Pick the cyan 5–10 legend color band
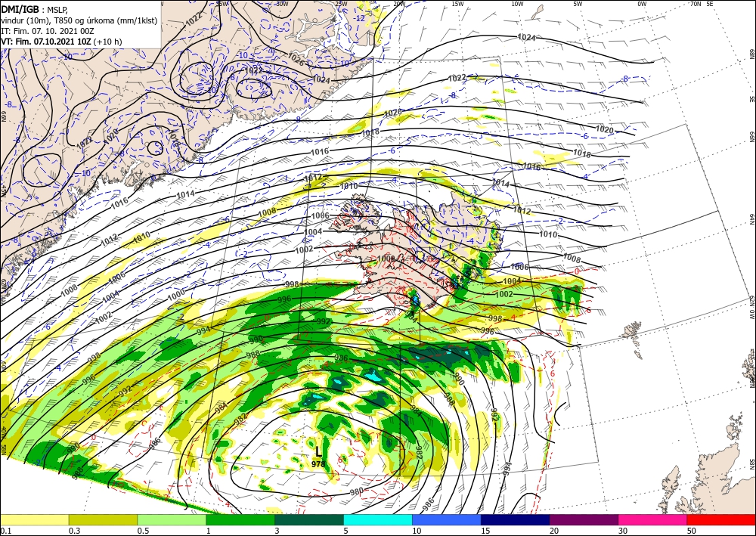The width and height of the screenshot is (756, 536). [x=378, y=519]
